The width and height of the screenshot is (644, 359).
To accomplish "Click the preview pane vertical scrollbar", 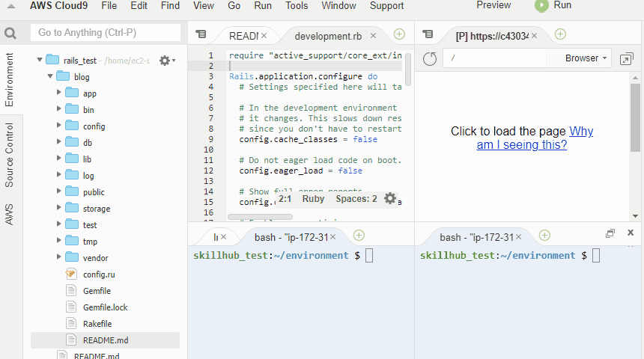I will click(x=635, y=117).
